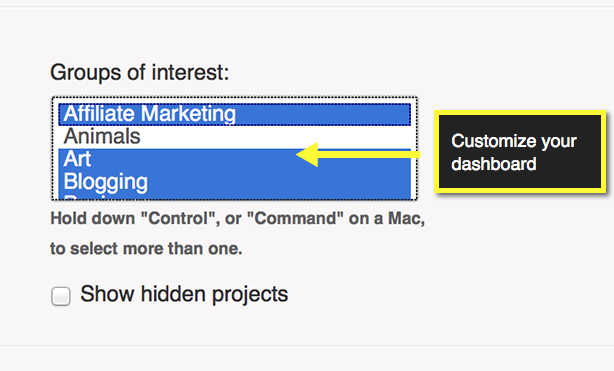Viewport: 614px width, 371px height.
Task: Click the yellow arrow shaft beside the callout
Action: click(368, 154)
